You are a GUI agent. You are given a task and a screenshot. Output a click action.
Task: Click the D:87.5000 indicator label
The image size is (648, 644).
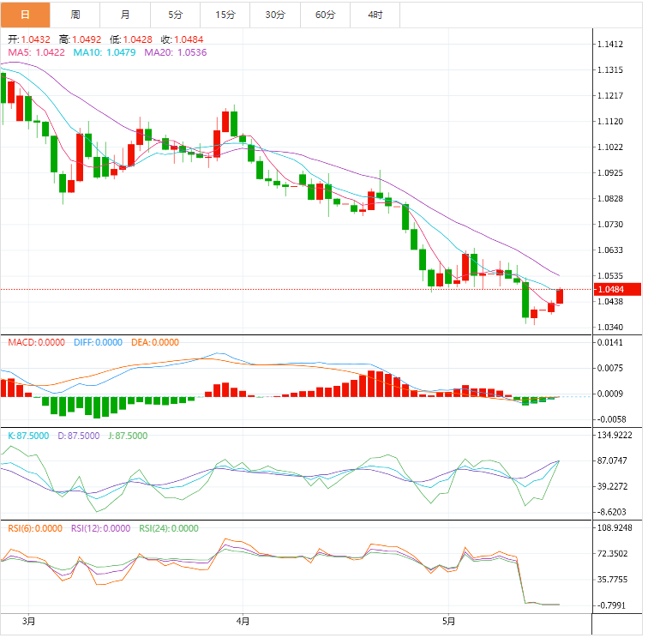(x=79, y=436)
